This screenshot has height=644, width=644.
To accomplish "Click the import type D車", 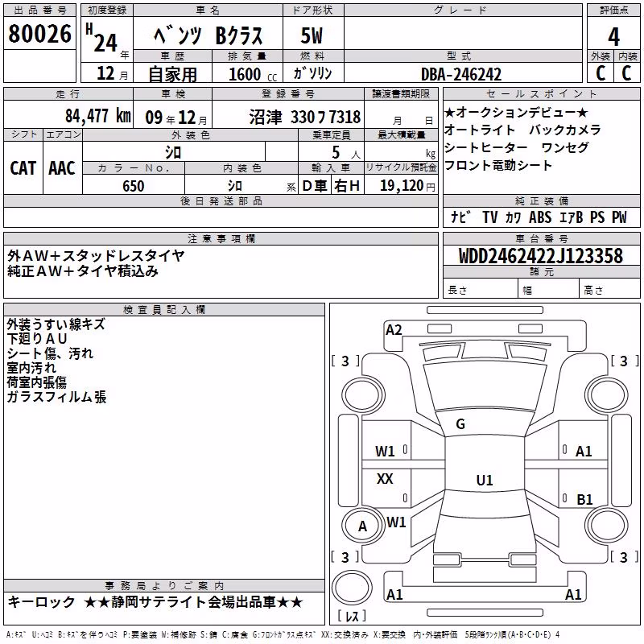I will tap(315, 186).
